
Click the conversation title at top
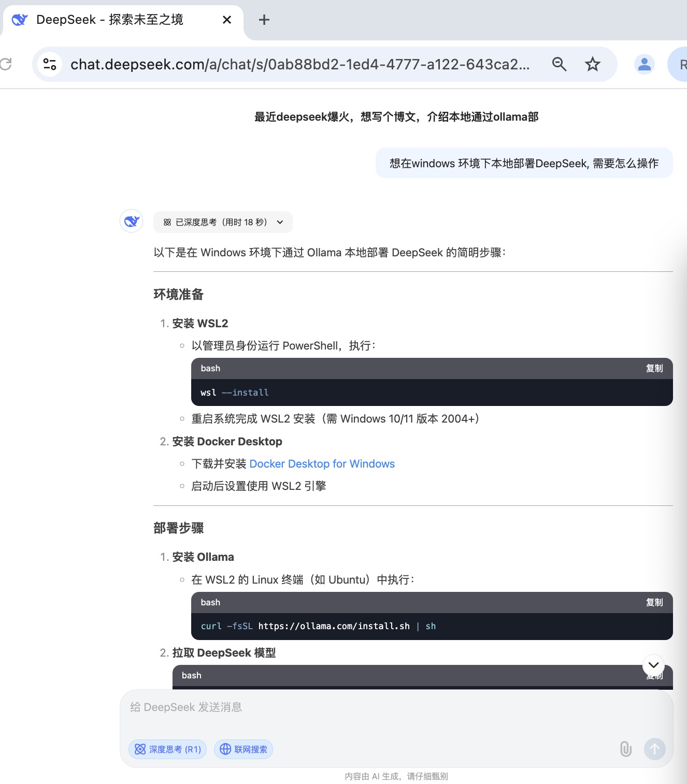pyautogui.click(x=396, y=117)
